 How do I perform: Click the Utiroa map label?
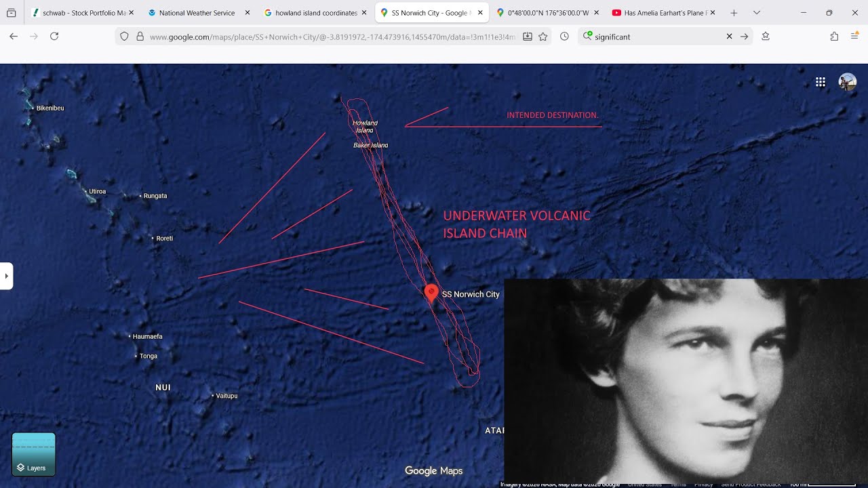[98, 192]
